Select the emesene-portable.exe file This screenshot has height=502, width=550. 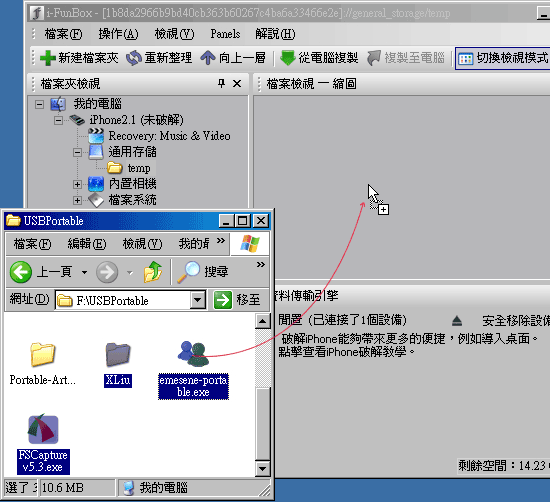pos(193,369)
